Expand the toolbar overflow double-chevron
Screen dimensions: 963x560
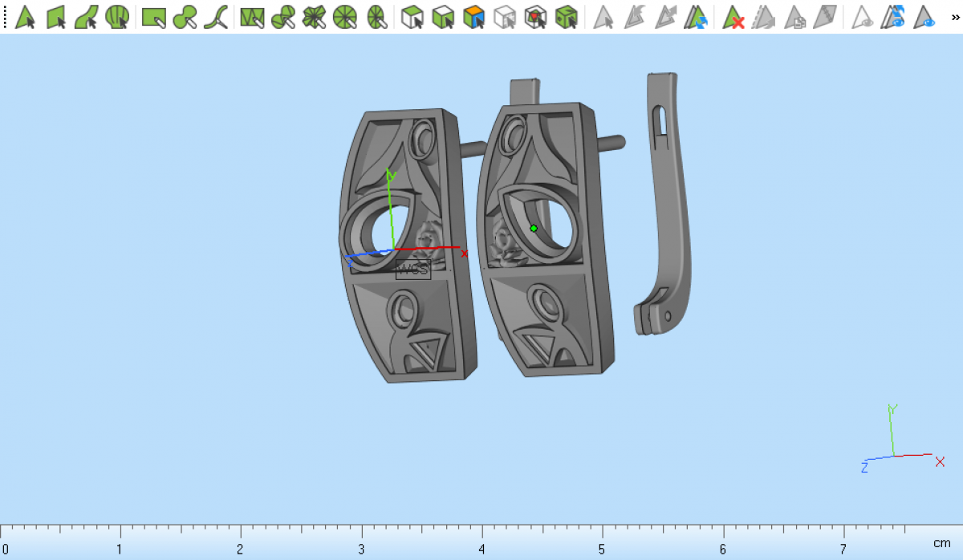pos(952,17)
